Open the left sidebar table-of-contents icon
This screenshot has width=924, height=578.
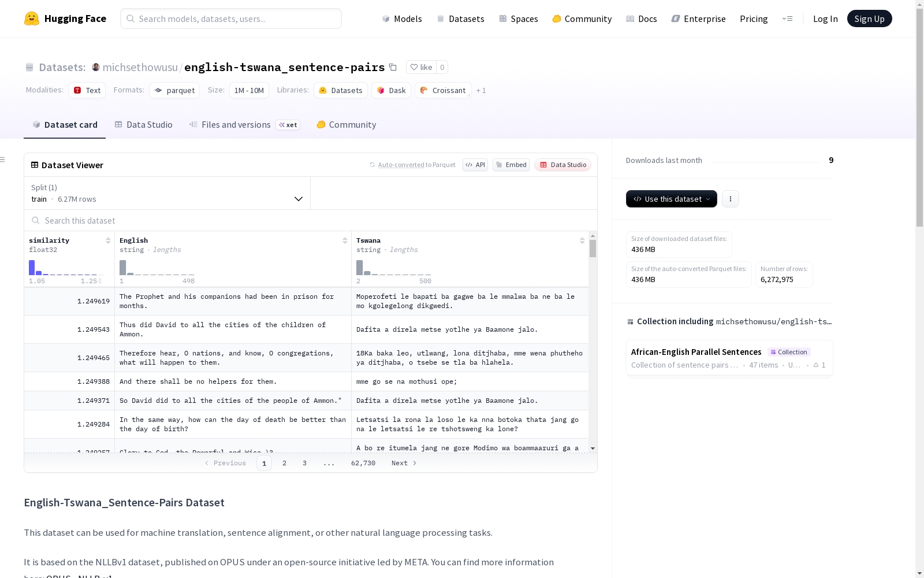(2, 160)
